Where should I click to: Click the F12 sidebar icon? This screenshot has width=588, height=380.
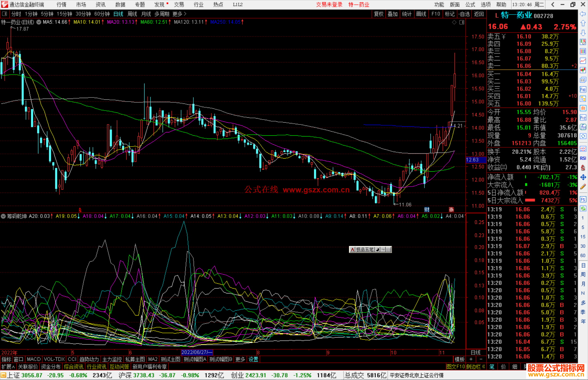click(583, 118)
